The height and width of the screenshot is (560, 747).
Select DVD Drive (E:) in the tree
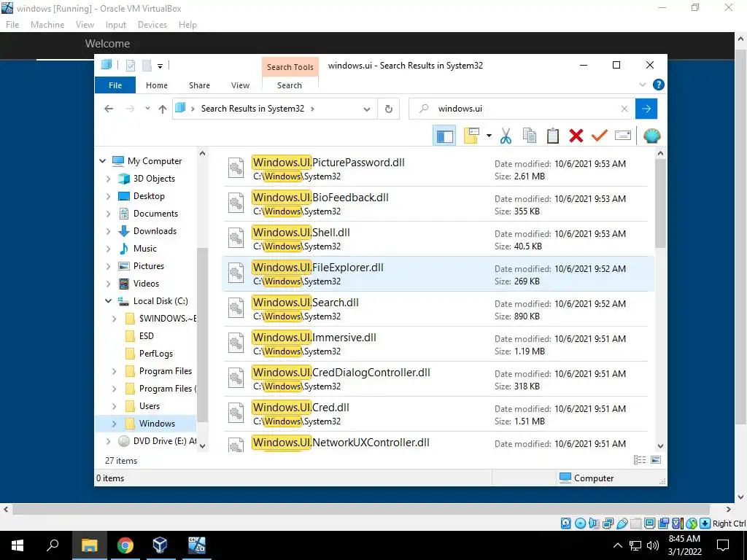click(x=165, y=441)
